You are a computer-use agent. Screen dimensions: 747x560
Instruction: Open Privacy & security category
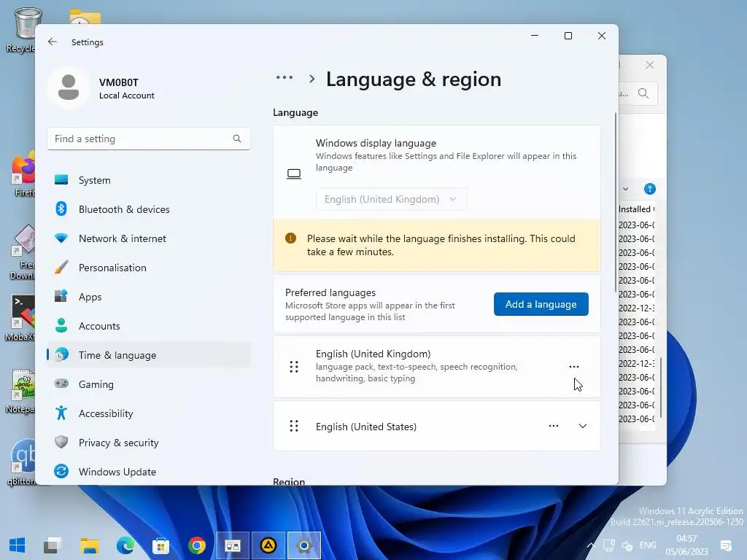tap(149, 443)
